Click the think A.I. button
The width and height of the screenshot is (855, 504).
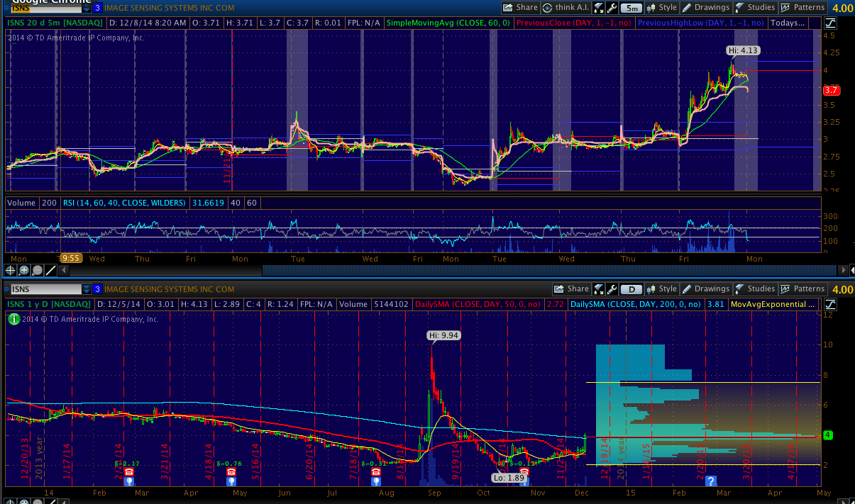click(567, 8)
